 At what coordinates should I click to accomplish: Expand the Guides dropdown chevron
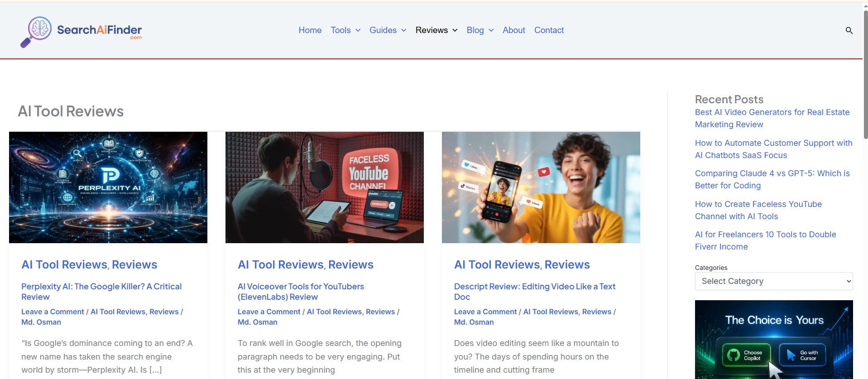point(404,30)
